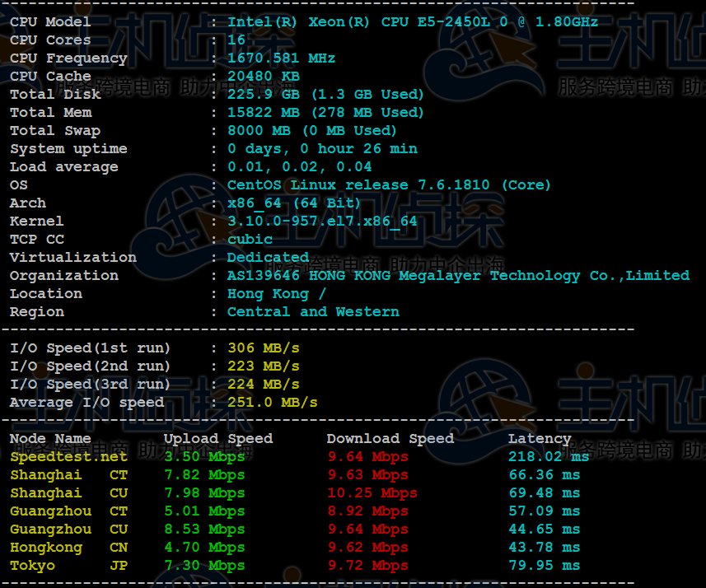
Task: Select arch value x86_64 (64 Bit)
Action: tap(294, 203)
